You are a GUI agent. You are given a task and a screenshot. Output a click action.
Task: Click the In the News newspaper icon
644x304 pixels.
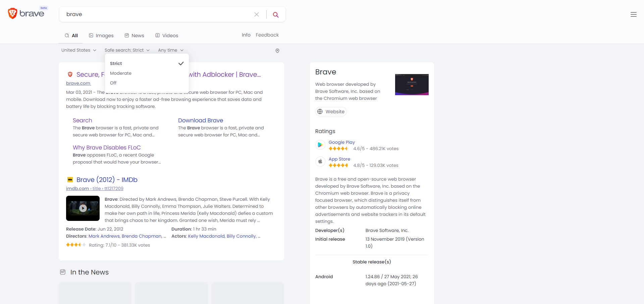point(63,272)
